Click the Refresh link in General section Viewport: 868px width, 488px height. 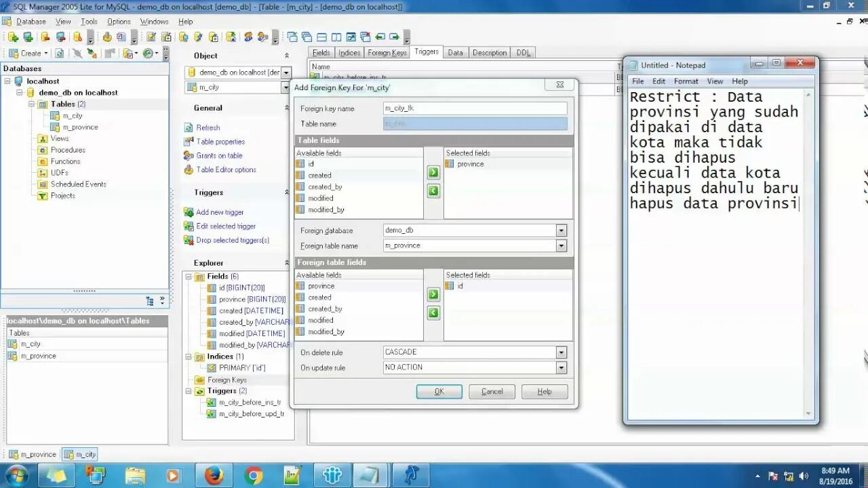point(208,128)
